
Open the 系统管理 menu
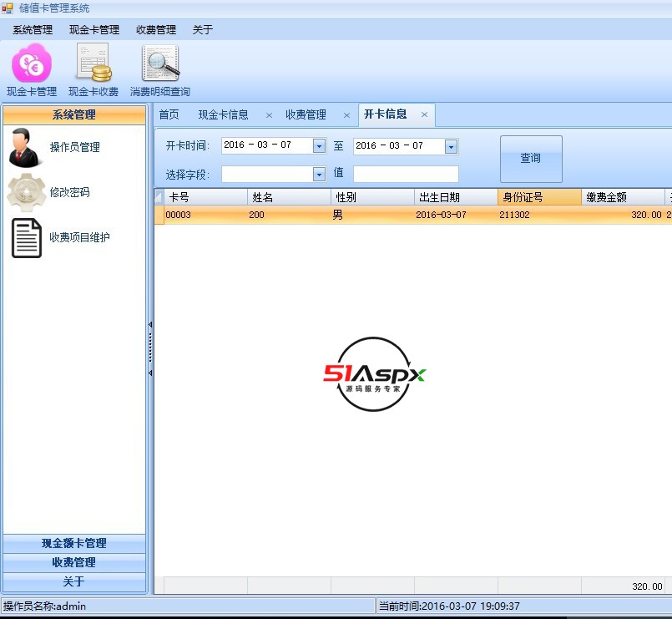point(33,29)
